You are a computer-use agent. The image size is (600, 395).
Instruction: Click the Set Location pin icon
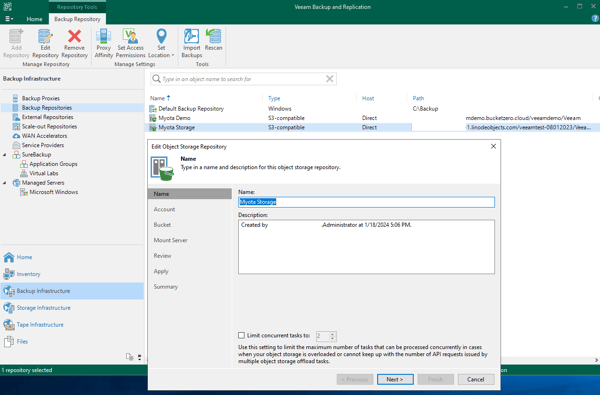coord(161,36)
